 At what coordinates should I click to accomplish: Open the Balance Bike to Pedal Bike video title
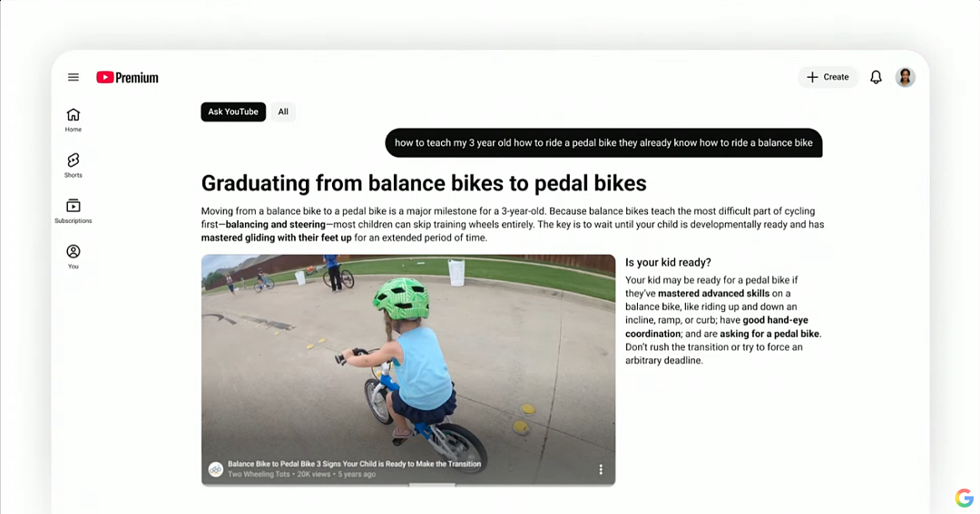click(355, 464)
